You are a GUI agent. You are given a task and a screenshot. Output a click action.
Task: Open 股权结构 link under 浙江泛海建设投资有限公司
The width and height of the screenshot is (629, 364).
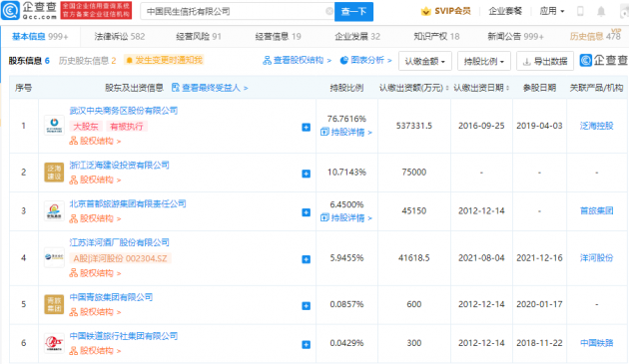(x=95, y=180)
